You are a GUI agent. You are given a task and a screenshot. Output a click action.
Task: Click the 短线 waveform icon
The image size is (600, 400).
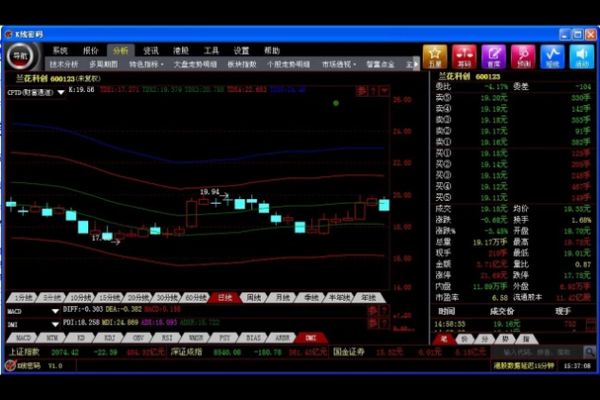(553, 56)
